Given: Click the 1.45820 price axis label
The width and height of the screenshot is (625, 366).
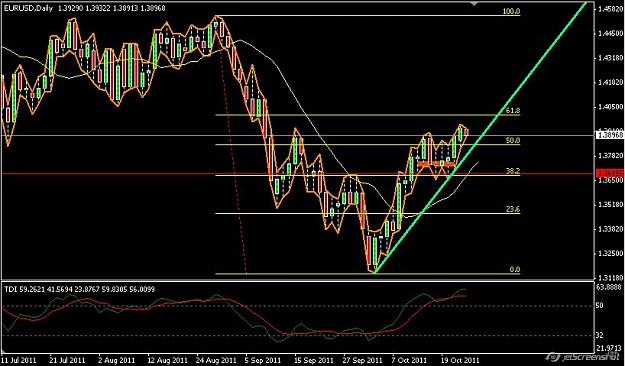Looking at the screenshot, I should (611, 9).
